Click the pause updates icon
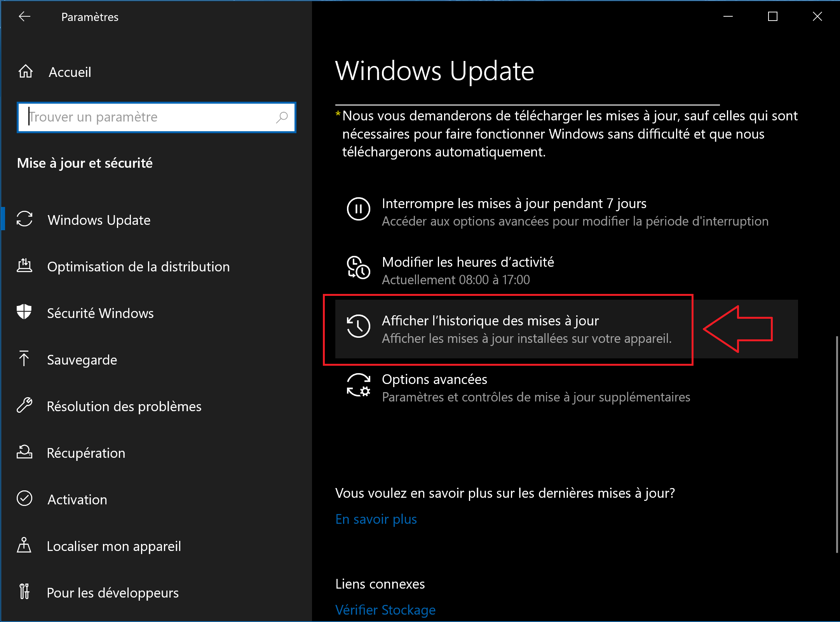The width and height of the screenshot is (840, 622). [x=358, y=209]
